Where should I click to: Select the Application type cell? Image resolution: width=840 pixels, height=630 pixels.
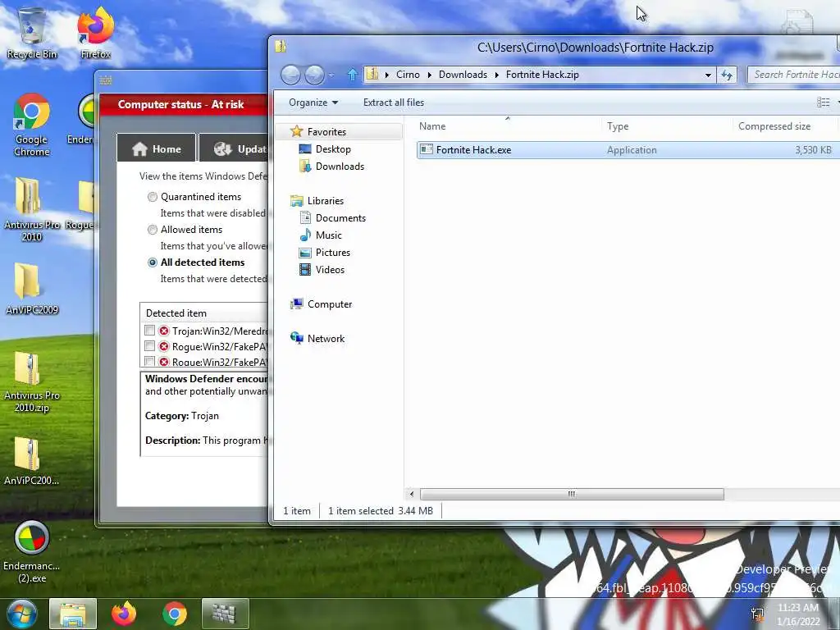click(632, 150)
